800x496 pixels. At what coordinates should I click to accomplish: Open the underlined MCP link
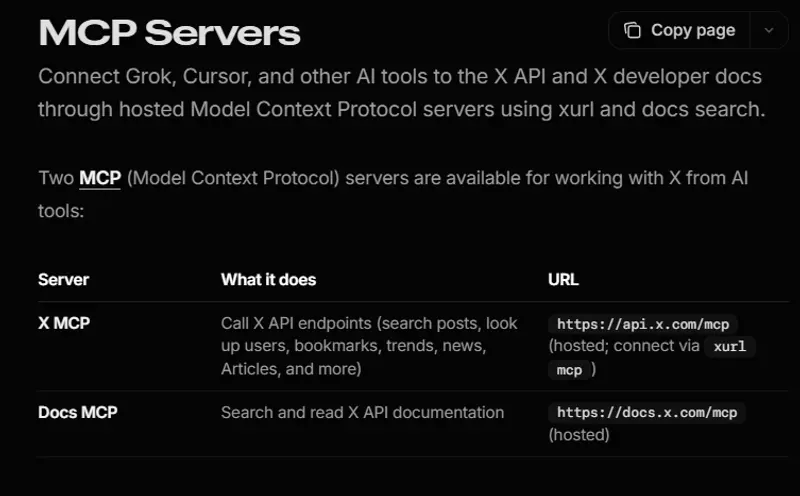[100, 178]
